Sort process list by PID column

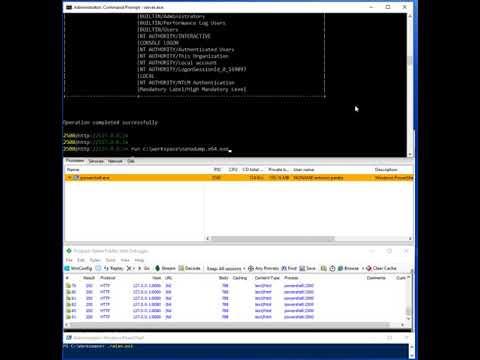point(217,170)
